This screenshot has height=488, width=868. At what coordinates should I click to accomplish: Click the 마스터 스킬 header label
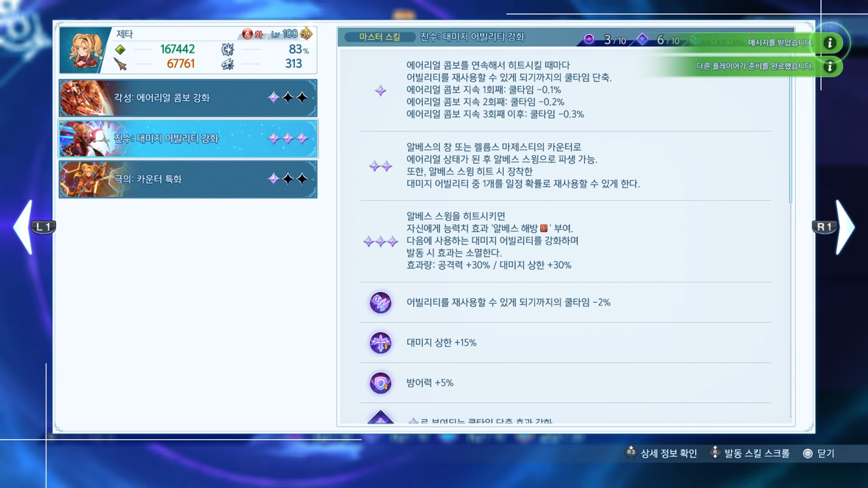[380, 37]
